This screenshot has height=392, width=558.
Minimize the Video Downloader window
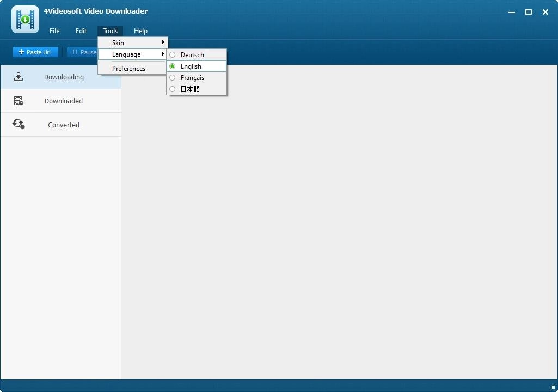(511, 12)
